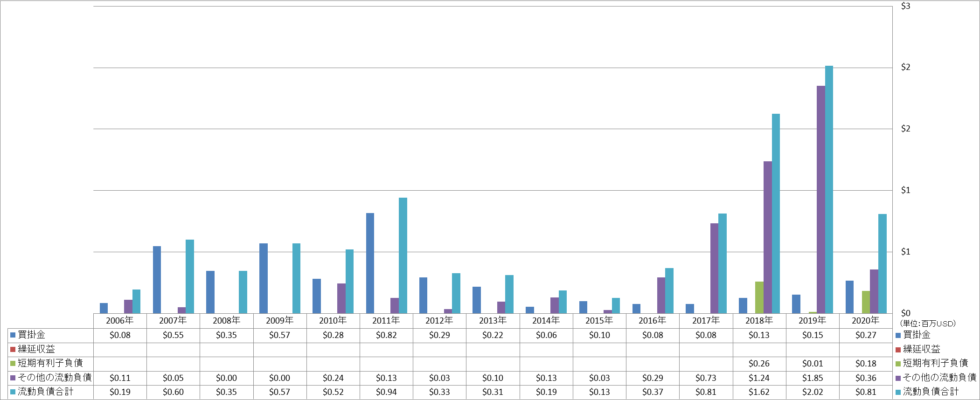Click the 繰延収益 label in right legend
This screenshot has width=980, height=400.
point(921,349)
